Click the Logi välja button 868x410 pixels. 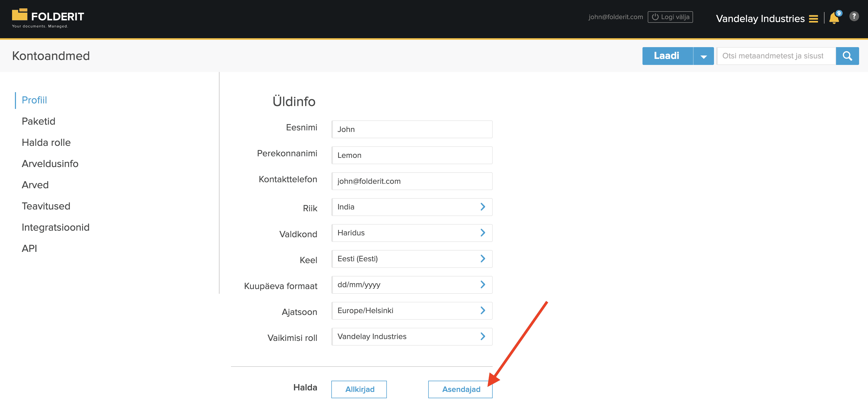(x=670, y=17)
